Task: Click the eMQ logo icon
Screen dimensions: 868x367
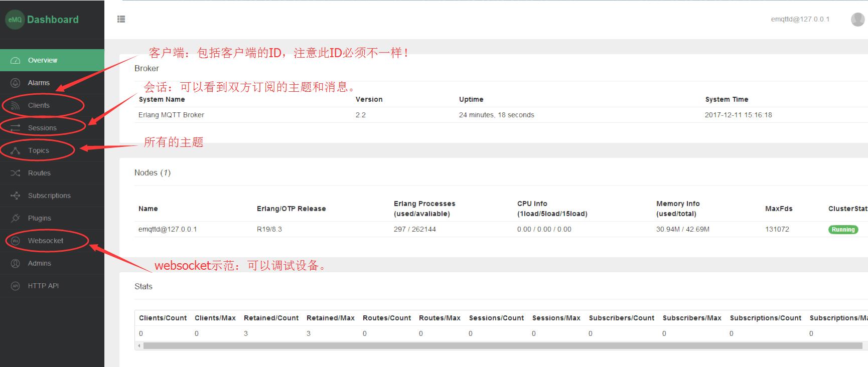Action: coord(15,20)
